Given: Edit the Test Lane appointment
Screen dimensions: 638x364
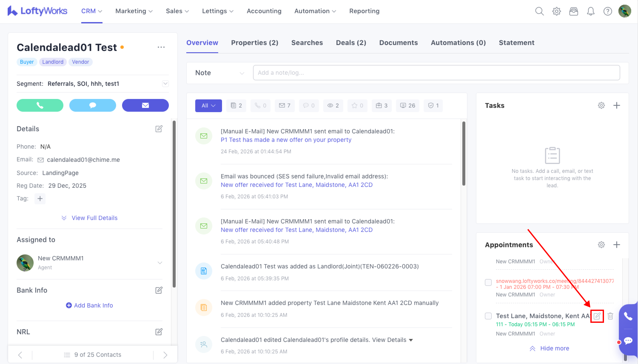Looking at the screenshot, I should coord(597,316).
